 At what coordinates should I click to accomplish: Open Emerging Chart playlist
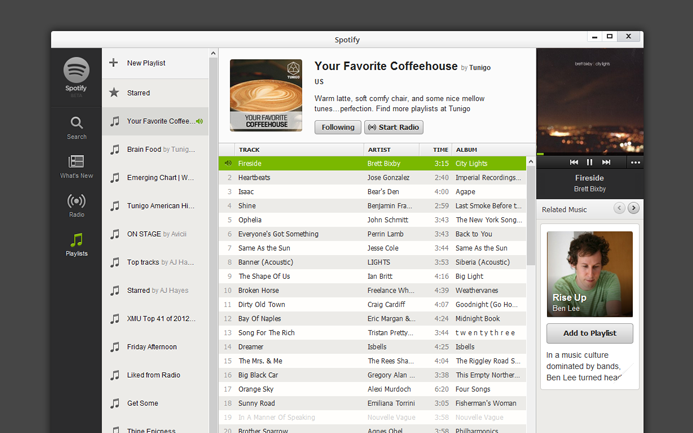pos(155,178)
